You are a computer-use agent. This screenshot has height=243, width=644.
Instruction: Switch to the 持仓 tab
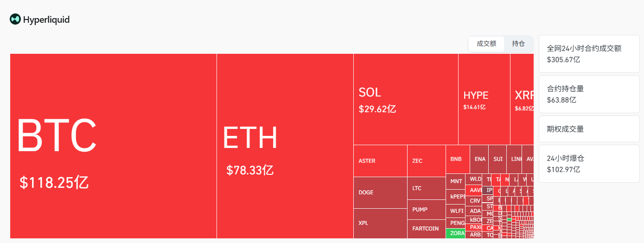coord(518,44)
